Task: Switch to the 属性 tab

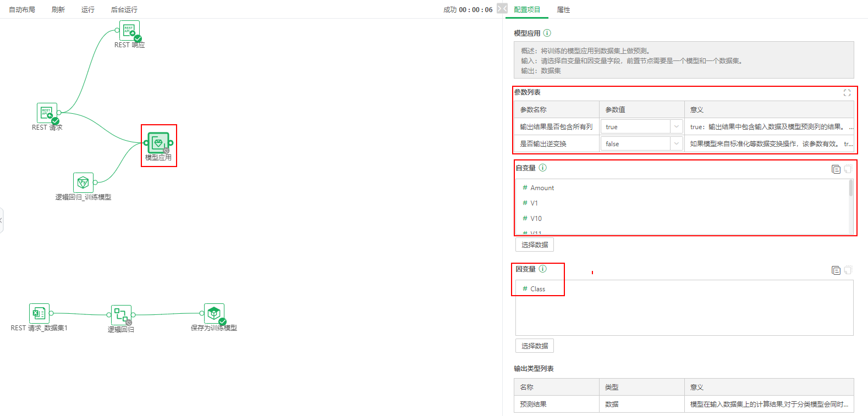Action: click(563, 9)
